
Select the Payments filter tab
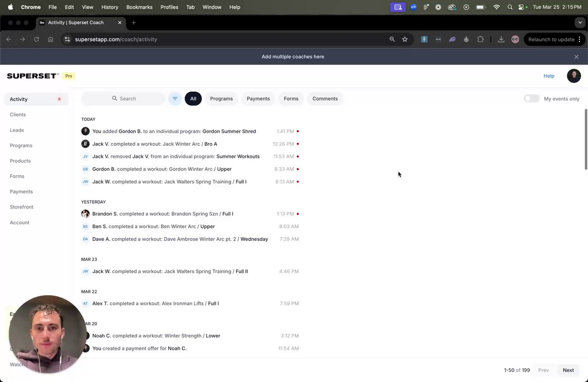[x=258, y=99]
